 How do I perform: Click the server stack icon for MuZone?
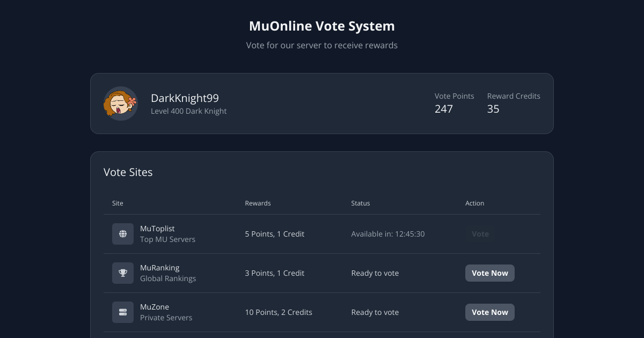(123, 312)
